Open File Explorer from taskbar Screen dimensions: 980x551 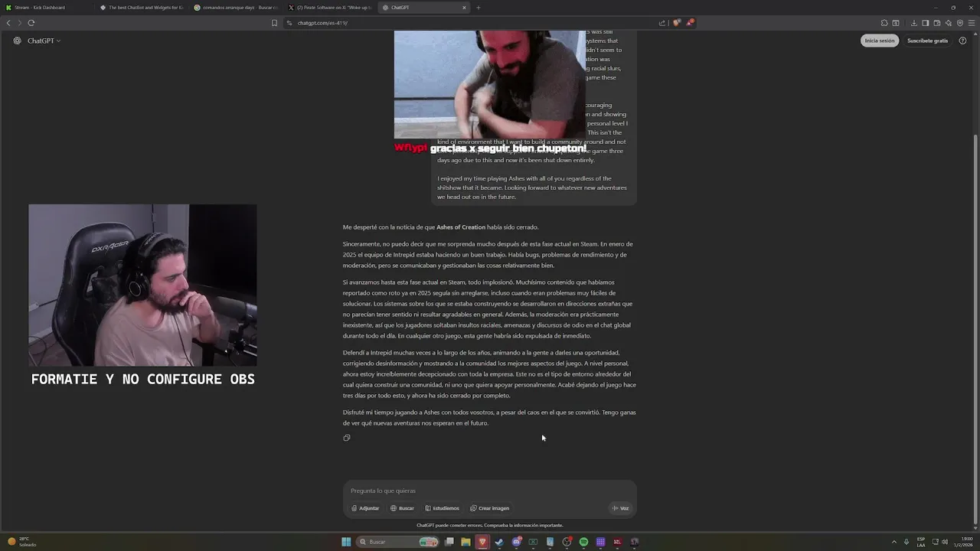click(465, 542)
